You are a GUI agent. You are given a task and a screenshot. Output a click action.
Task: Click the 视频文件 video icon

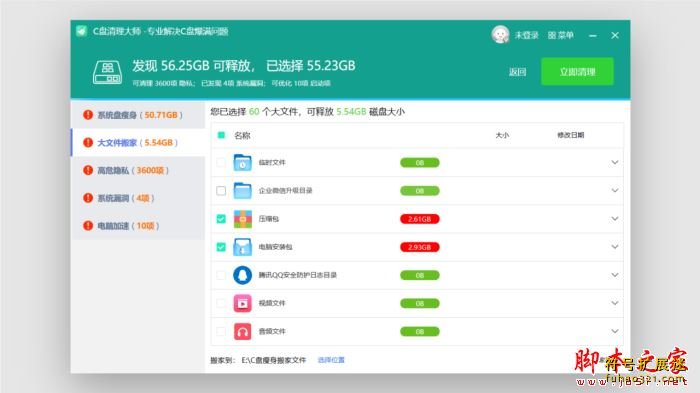point(242,303)
